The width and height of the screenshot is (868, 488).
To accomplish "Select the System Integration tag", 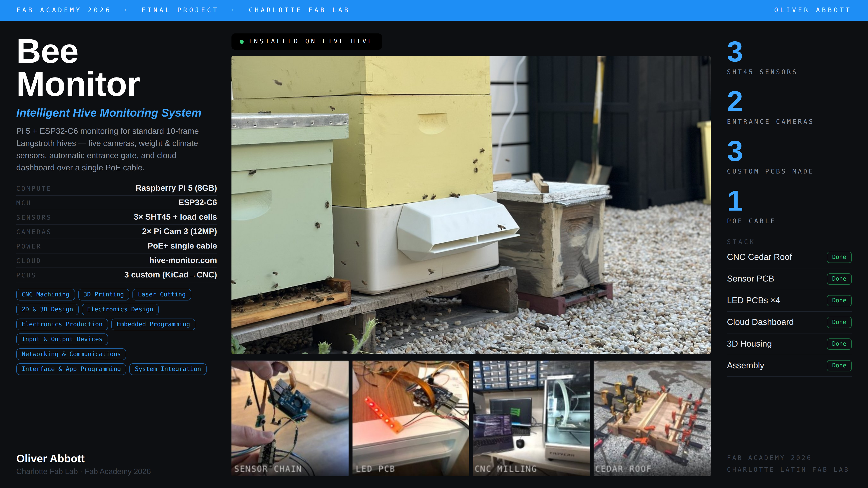I will tap(168, 369).
